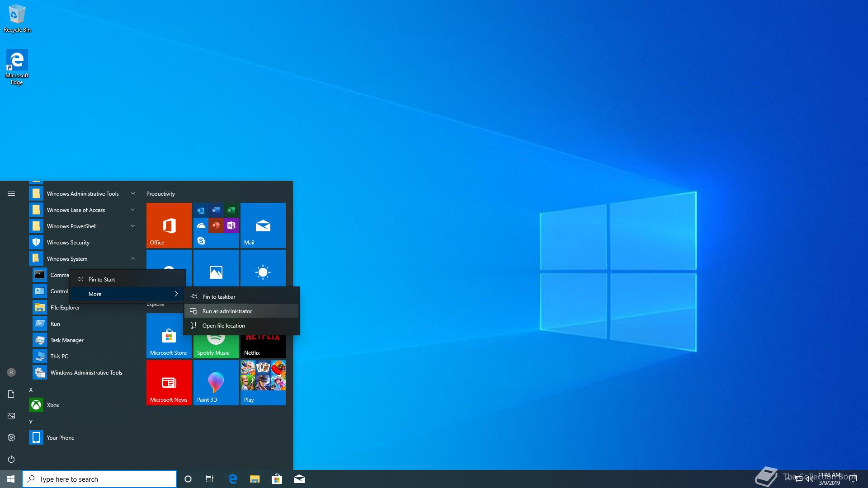The height and width of the screenshot is (488, 868).
Task: Click the X letter heading
Action: [31, 389]
